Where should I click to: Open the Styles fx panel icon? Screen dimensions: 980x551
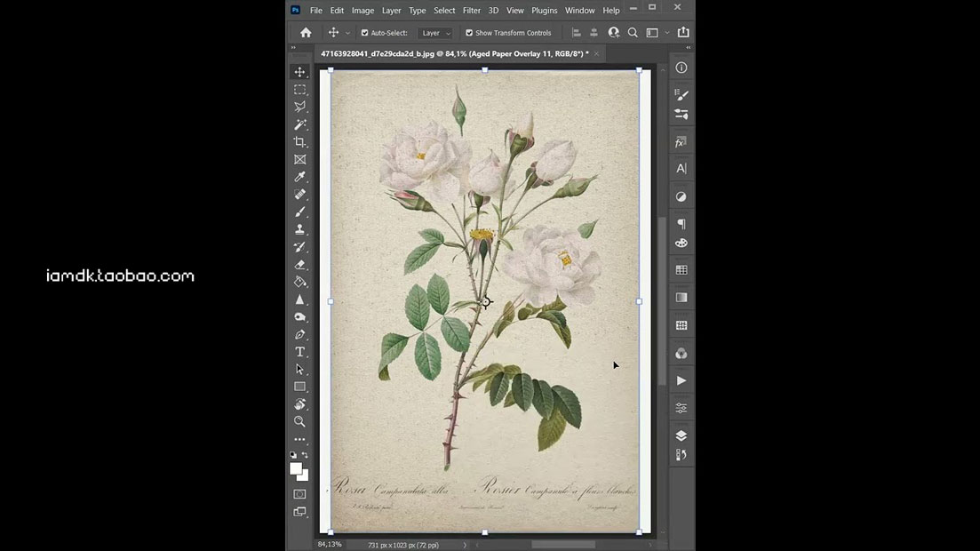(681, 142)
